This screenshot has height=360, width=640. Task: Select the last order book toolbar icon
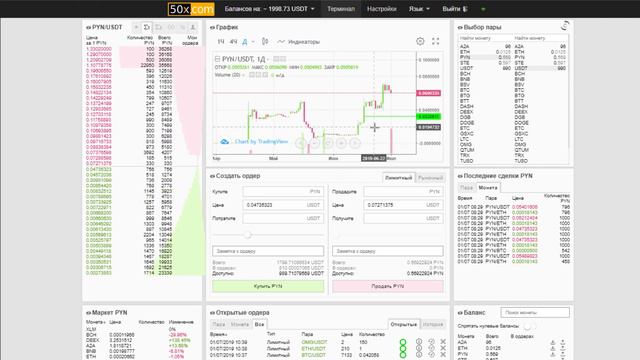(193, 27)
